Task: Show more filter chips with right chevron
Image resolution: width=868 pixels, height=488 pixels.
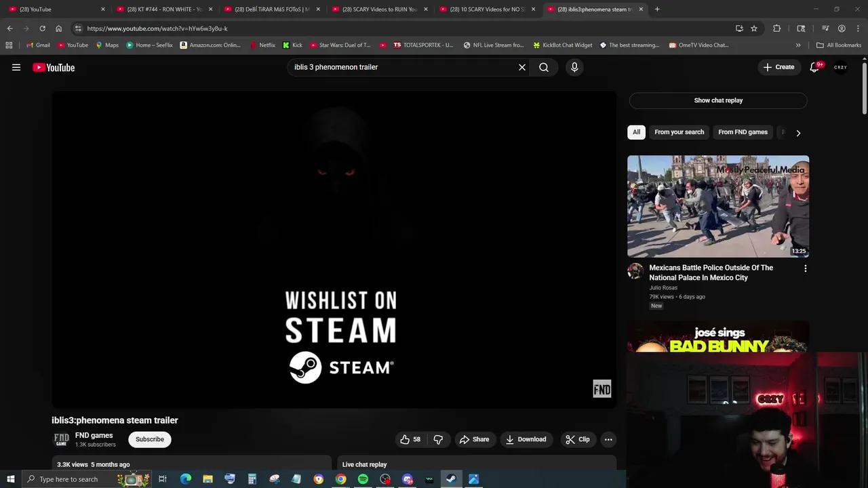Action: click(x=798, y=133)
